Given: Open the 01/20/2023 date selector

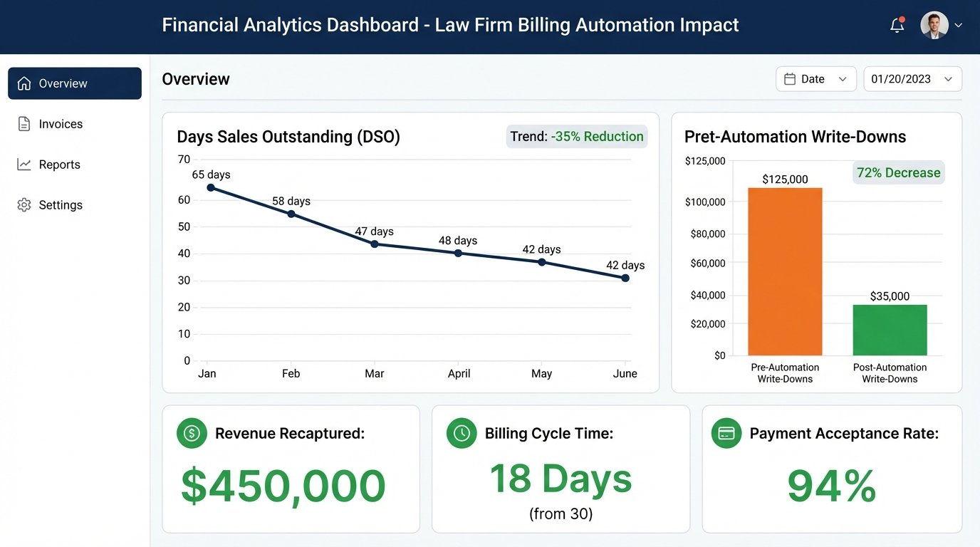Looking at the screenshot, I should [912, 78].
